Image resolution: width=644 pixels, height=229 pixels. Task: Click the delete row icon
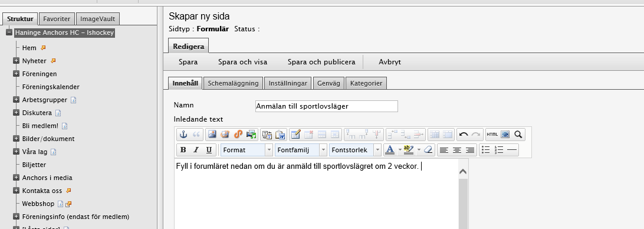pos(419,135)
